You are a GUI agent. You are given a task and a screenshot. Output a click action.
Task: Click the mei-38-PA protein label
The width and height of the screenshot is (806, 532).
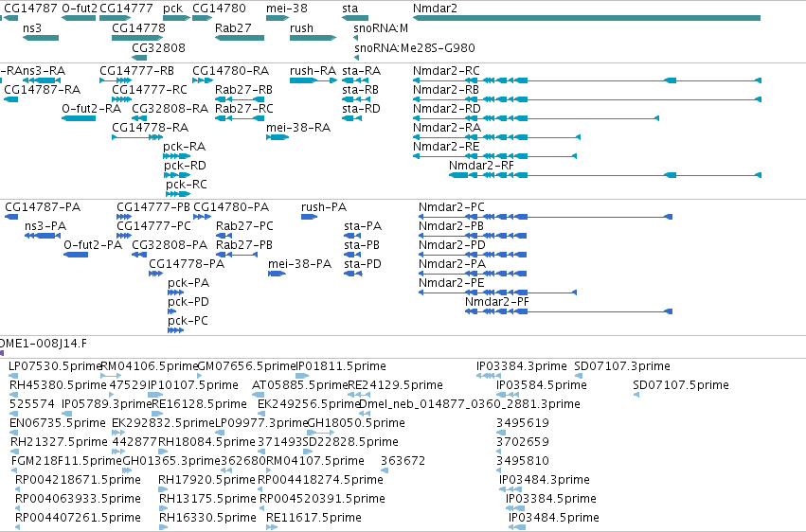point(299,264)
